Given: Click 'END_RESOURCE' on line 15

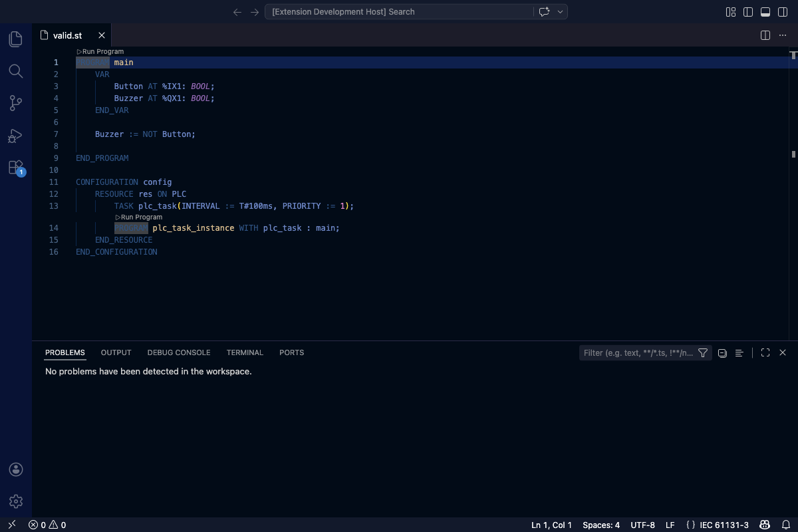Looking at the screenshot, I should pyautogui.click(x=124, y=240).
